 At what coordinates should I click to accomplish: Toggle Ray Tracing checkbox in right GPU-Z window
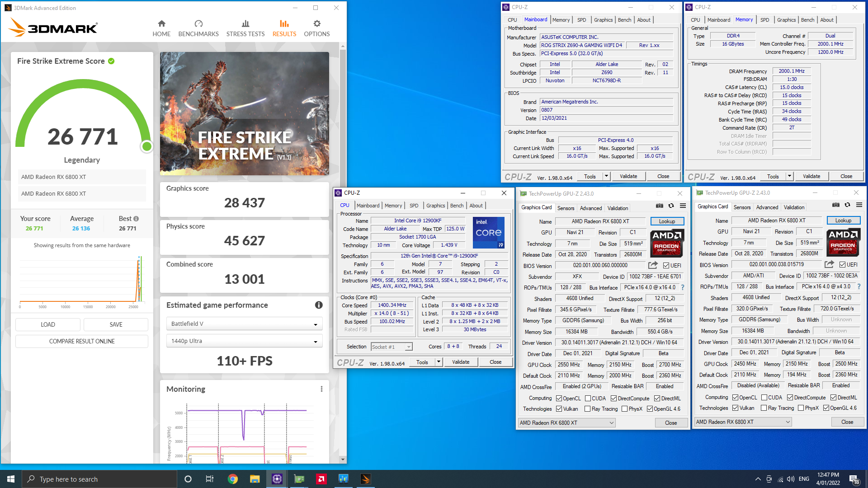point(764,408)
